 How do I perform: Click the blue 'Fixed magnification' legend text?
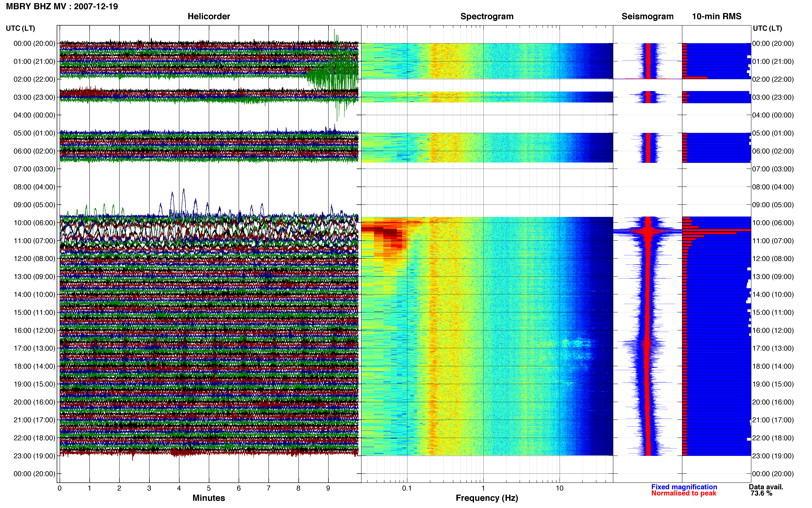(684, 487)
